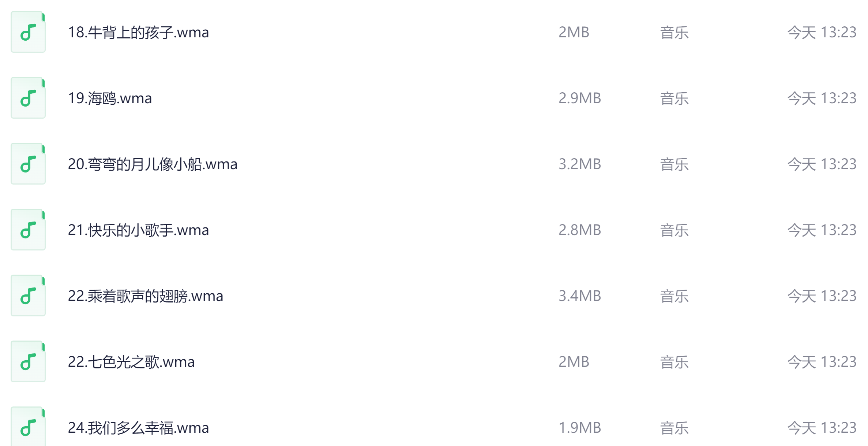Image resolution: width=868 pixels, height=446 pixels.
Task: Click the filename 21.快乐的小歌手.wma
Action: click(138, 230)
